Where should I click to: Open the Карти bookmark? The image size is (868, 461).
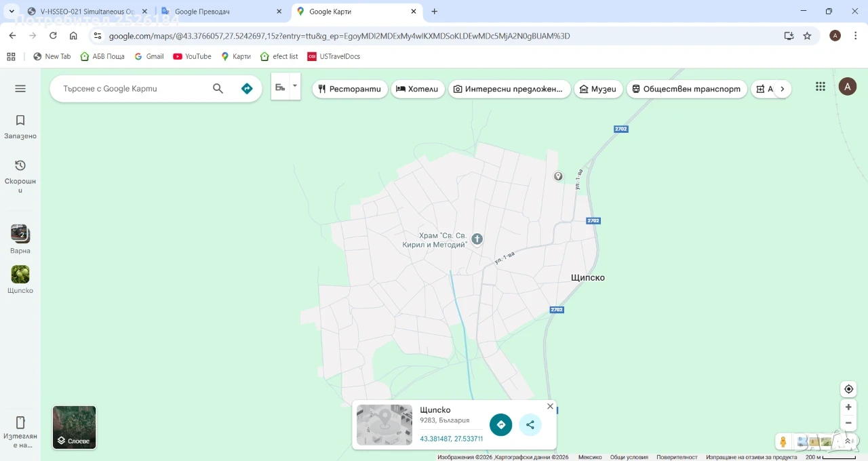tap(236, 56)
